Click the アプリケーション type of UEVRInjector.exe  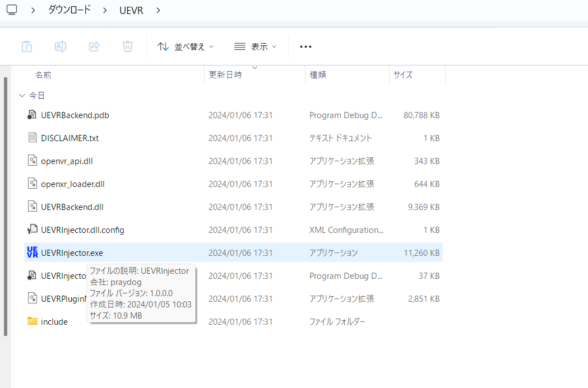[x=334, y=253]
